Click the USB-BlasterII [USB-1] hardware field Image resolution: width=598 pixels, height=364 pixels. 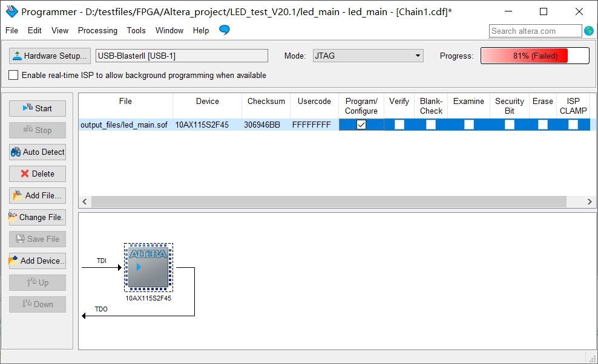pyautogui.click(x=182, y=56)
